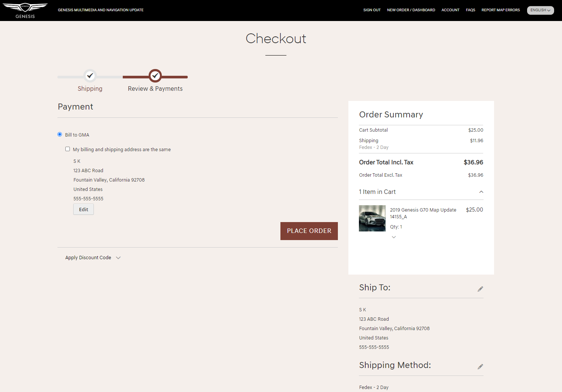Click the Review & Payments step label
The image size is (562, 392).
[155, 89]
